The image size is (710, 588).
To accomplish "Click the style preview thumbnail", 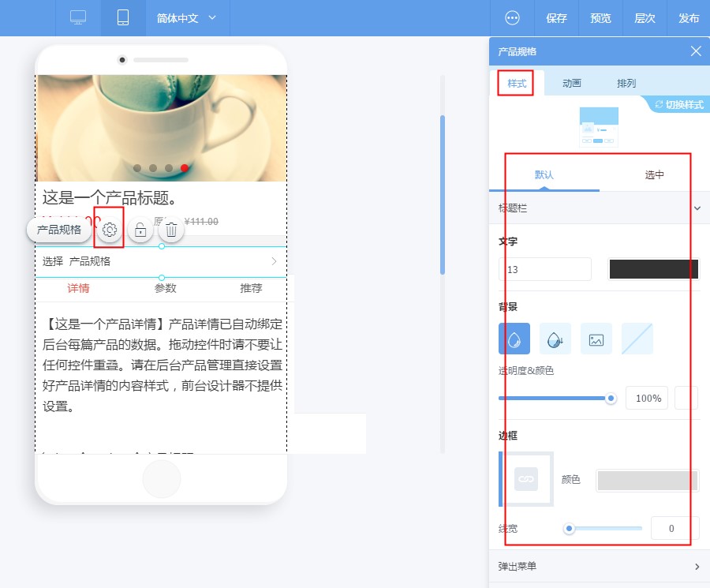I will (x=599, y=127).
